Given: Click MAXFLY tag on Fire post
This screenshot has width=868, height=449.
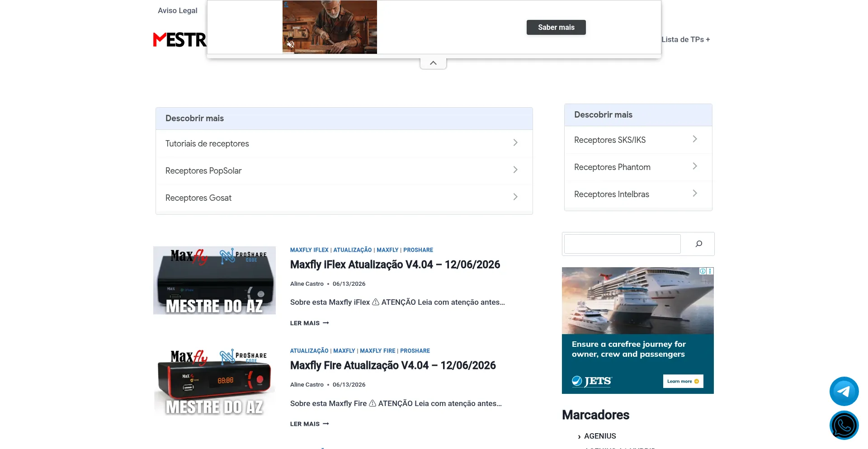Looking at the screenshot, I should coord(344,351).
